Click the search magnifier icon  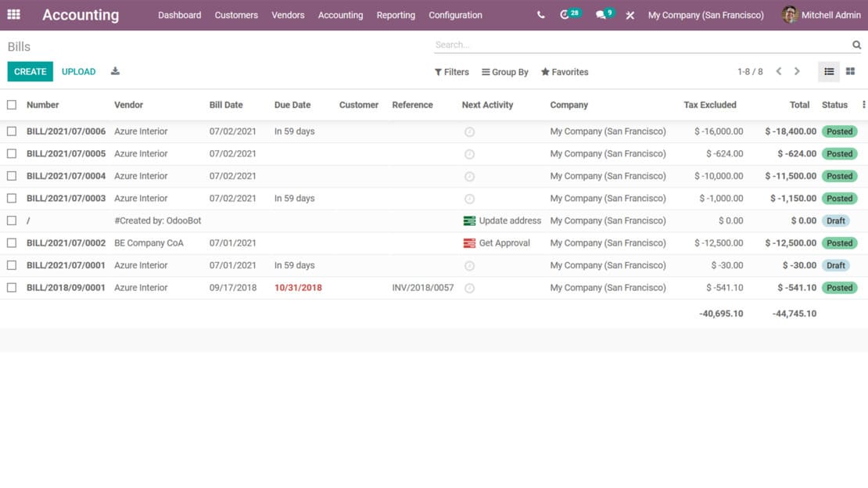(x=856, y=45)
